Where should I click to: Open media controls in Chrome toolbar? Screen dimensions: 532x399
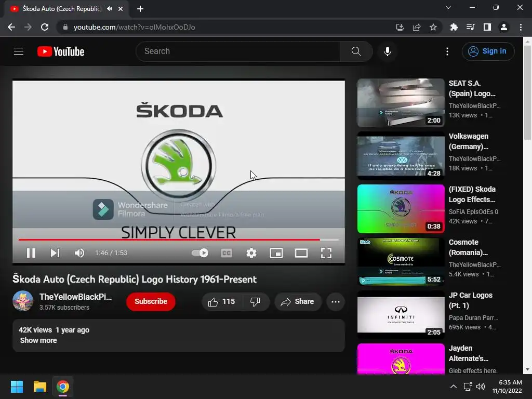[470, 27]
